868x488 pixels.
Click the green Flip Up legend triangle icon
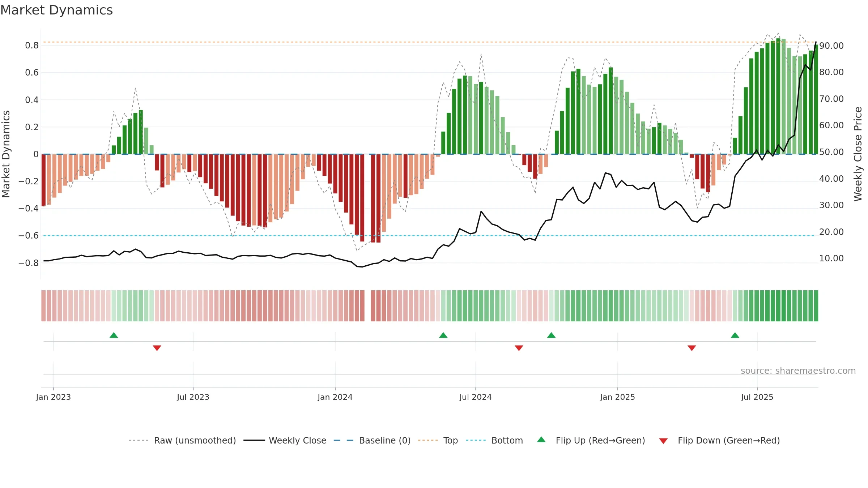pos(541,440)
